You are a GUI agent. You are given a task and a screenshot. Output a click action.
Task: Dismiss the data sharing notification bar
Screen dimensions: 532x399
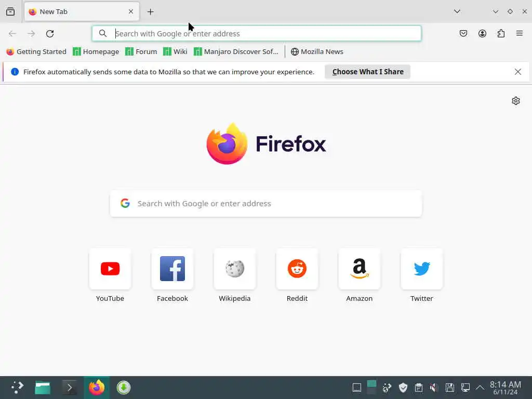click(x=518, y=72)
